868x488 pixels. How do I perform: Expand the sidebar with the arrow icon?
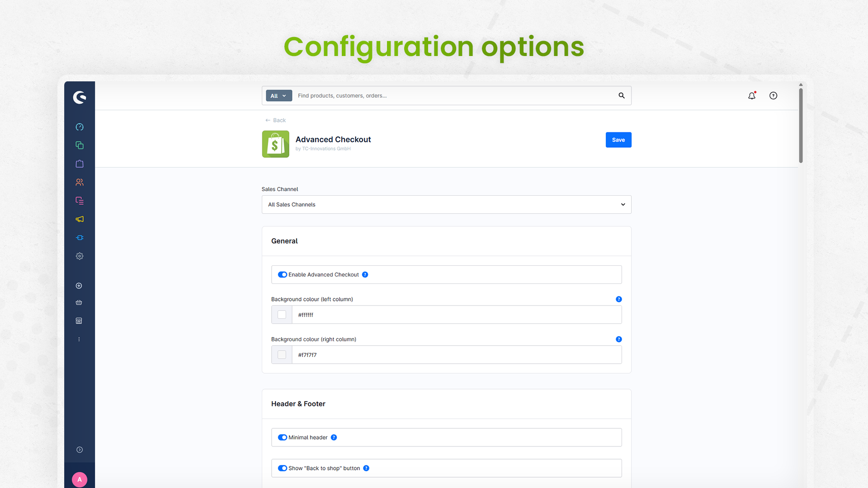coord(80,450)
